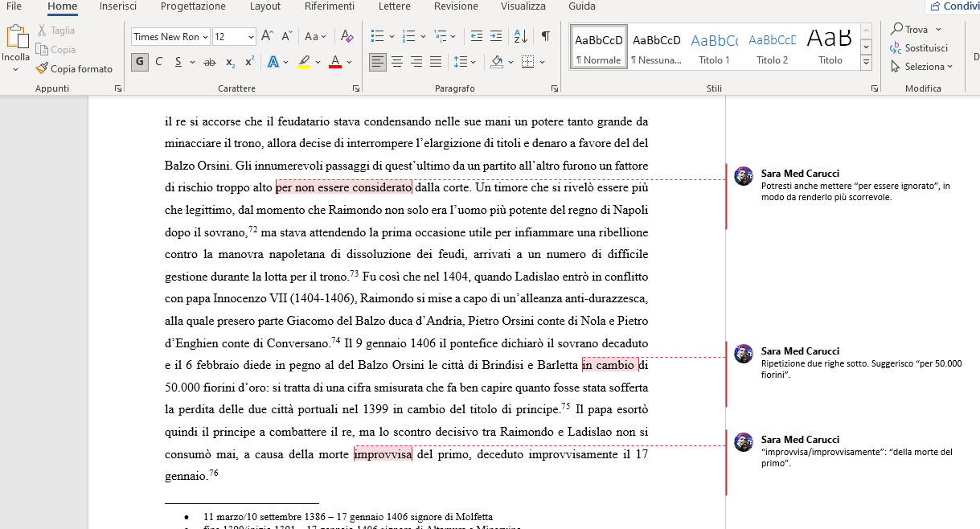Open the Revisione ribbon tab
980x529 pixels.
pos(456,6)
